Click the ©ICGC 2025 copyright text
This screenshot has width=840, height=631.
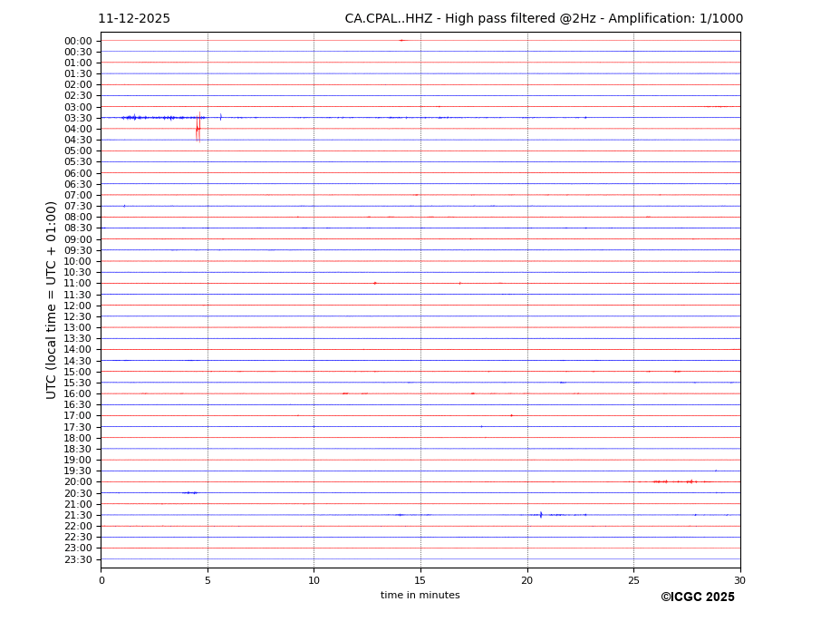pyautogui.click(x=697, y=597)
